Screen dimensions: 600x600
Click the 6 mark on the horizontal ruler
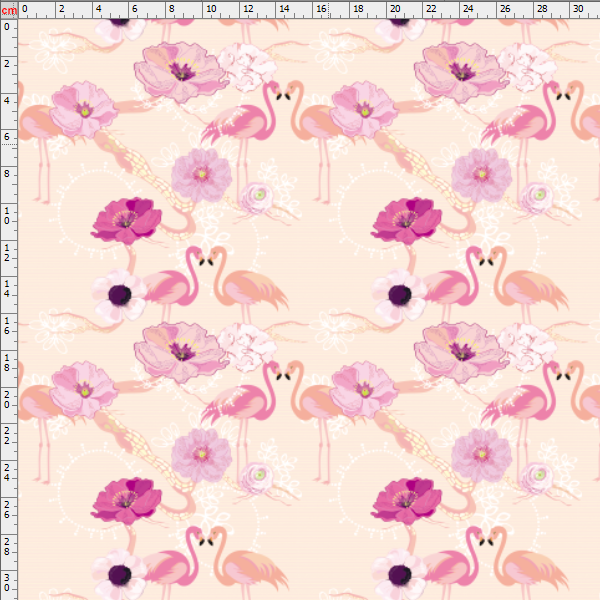point(135,9)
